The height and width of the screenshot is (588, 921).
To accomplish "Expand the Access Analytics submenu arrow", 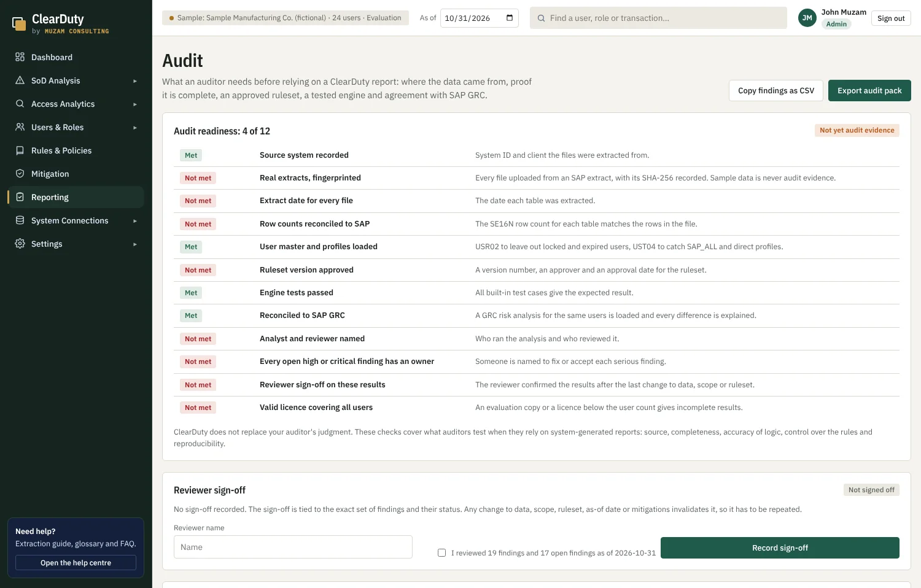I will (x=135, y=104).
